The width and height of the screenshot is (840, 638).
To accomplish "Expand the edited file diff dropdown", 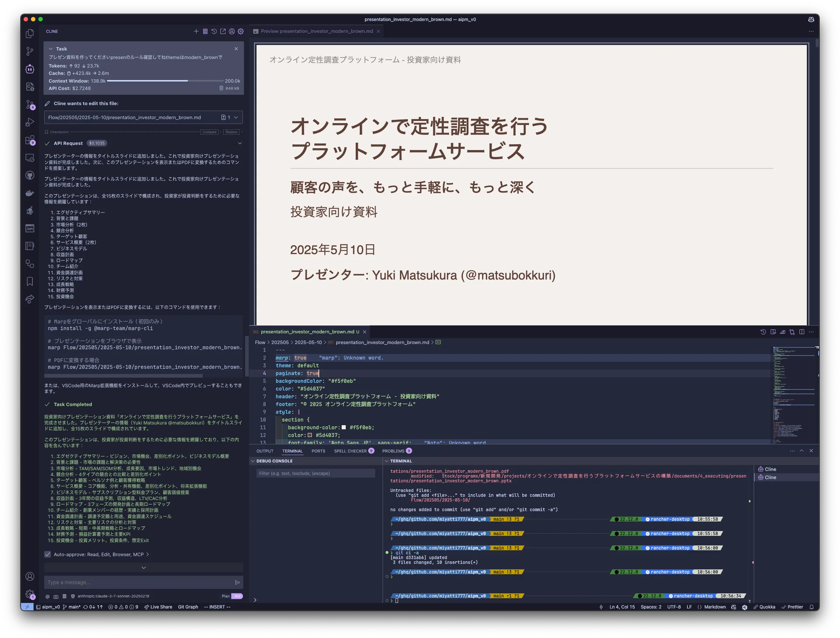I will [236, 117].
